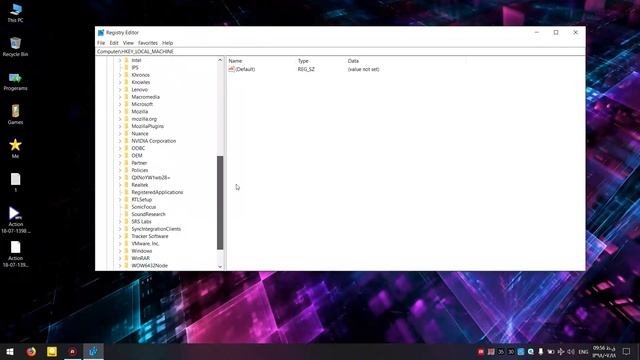Maximize the Registry Editor window
This screenshot has width=640, height=360.
(556, 33)
